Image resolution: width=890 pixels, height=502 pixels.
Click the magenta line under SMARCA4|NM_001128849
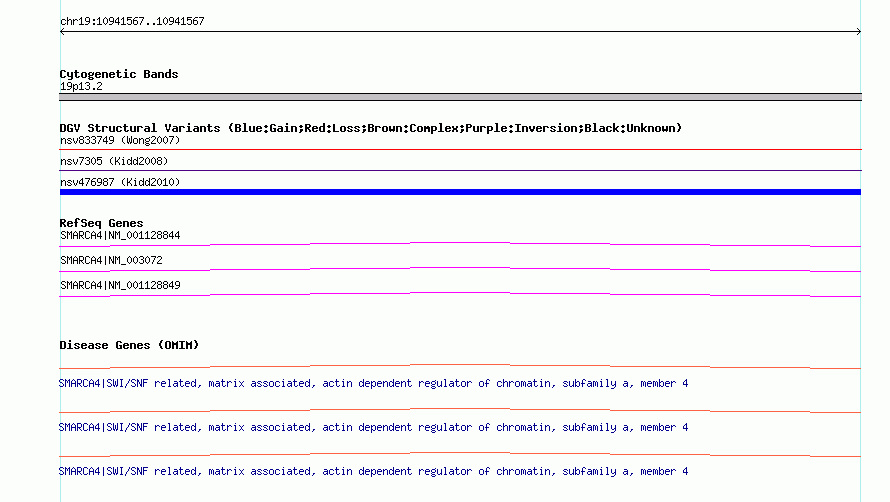460,294
